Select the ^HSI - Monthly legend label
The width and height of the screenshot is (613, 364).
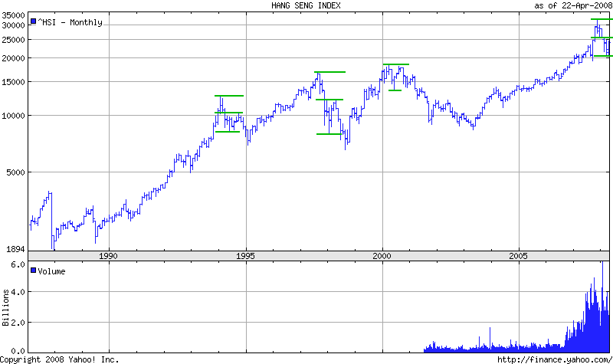click(70, 22)
